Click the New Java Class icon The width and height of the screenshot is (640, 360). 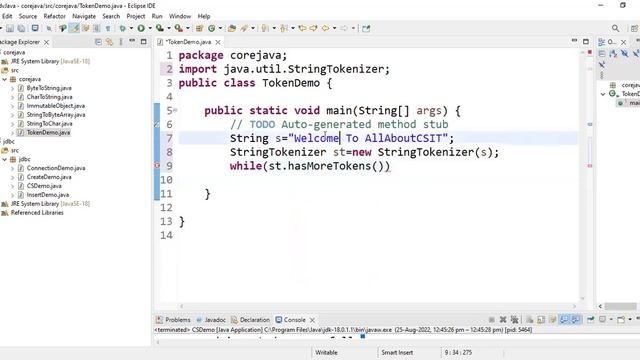click(x=211, y=28)
